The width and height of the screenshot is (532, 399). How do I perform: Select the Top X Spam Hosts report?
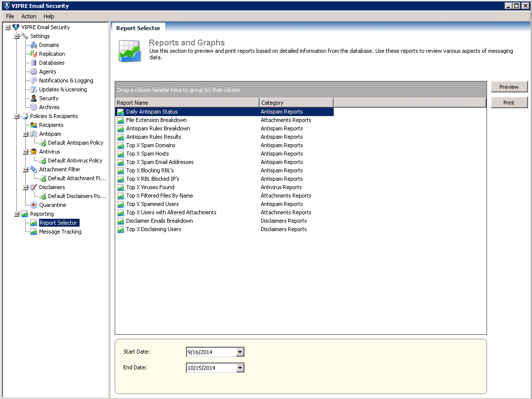pos(224,154)
